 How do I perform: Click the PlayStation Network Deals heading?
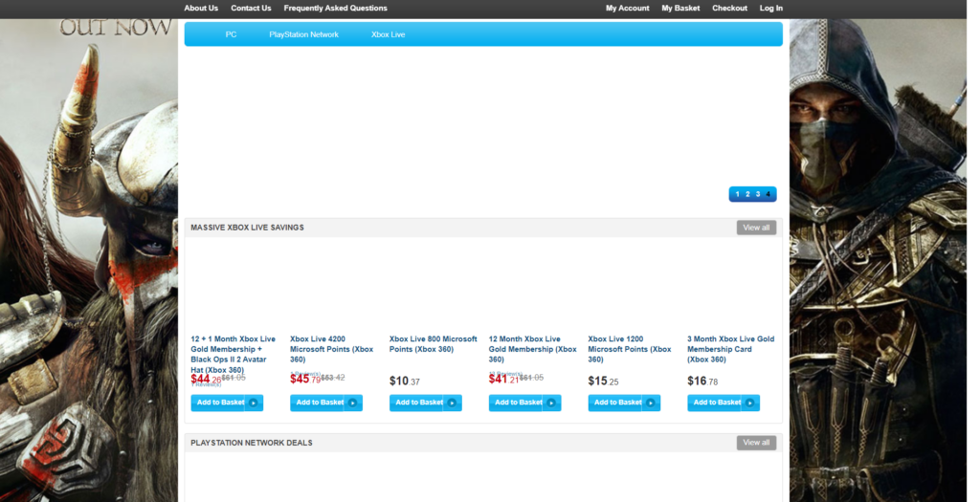(252, 443)
